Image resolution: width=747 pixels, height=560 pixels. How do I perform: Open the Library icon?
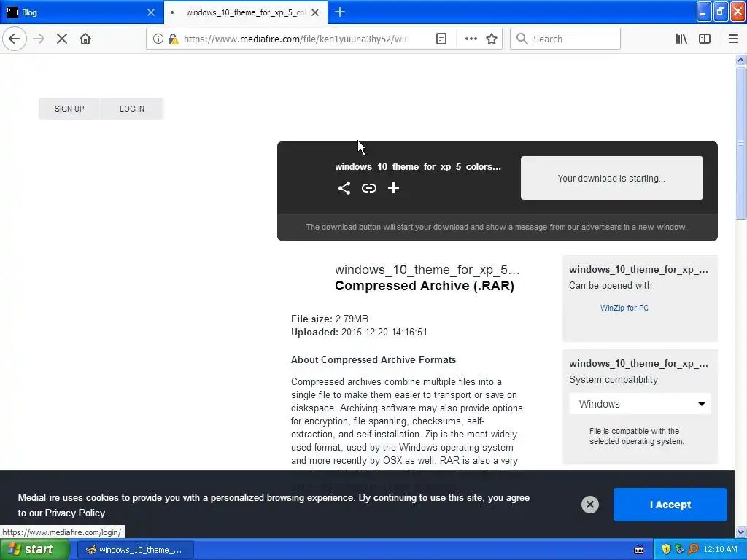(x=681, y=39)
